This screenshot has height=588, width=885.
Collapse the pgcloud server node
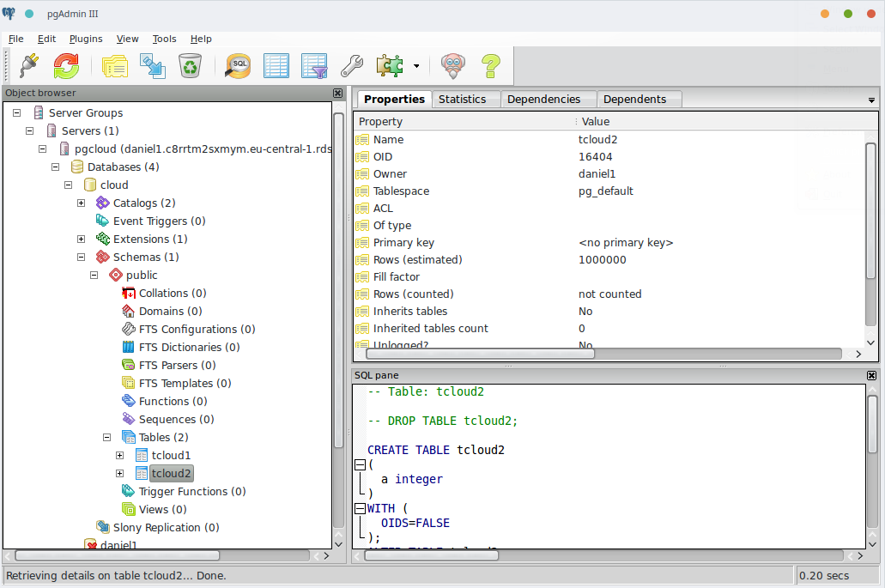[x=42, y=149]
